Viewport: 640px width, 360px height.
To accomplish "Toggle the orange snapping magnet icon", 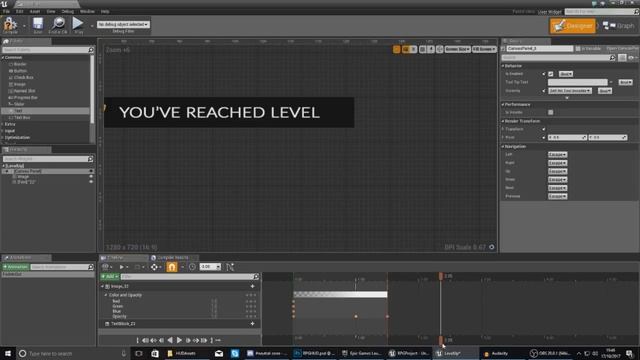I will click(x=172, y=267).
